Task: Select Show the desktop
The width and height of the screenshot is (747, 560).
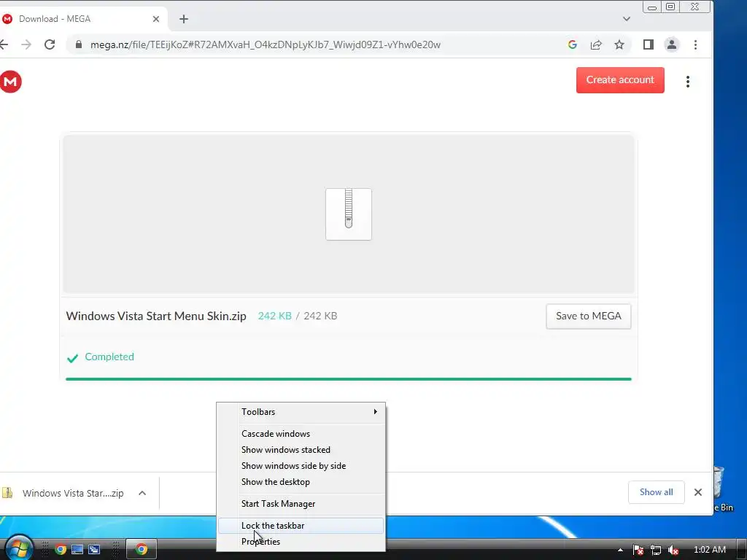Action: click(301, 482)
